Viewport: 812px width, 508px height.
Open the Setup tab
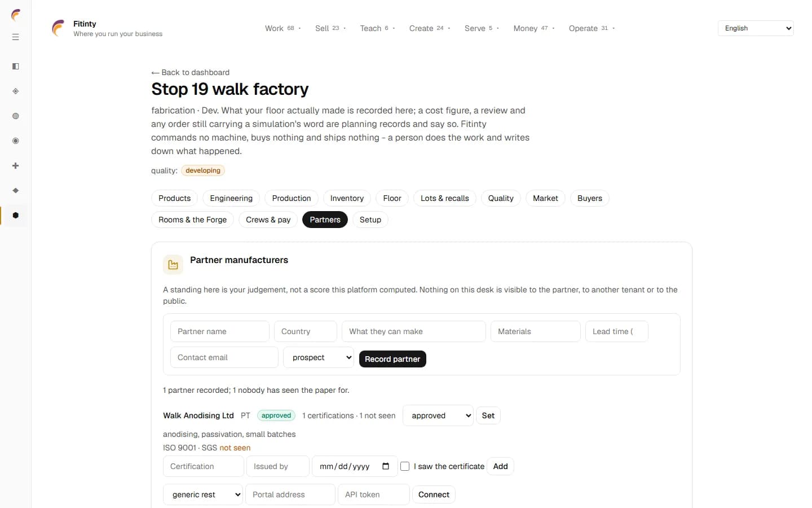370,220
